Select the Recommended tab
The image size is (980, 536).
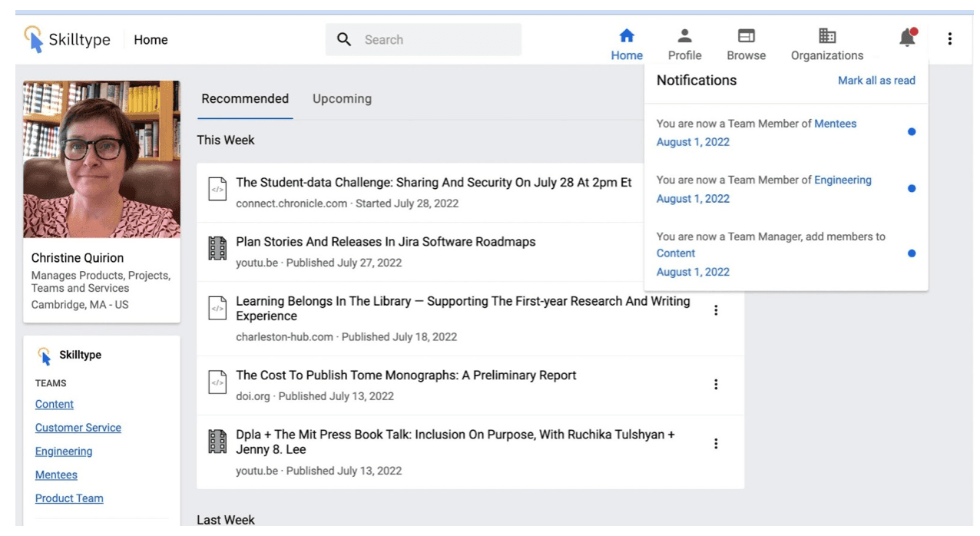coord(245,98)
